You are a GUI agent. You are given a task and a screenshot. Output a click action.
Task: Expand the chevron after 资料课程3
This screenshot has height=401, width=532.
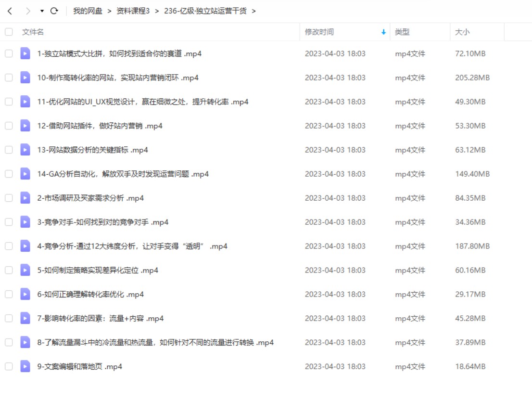(157, 11)
